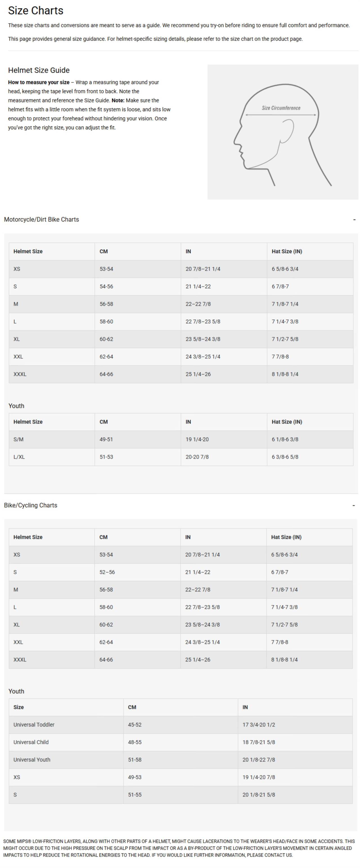Select the Universal Youth size row label
360x868 pixels.
pos(32,759)
